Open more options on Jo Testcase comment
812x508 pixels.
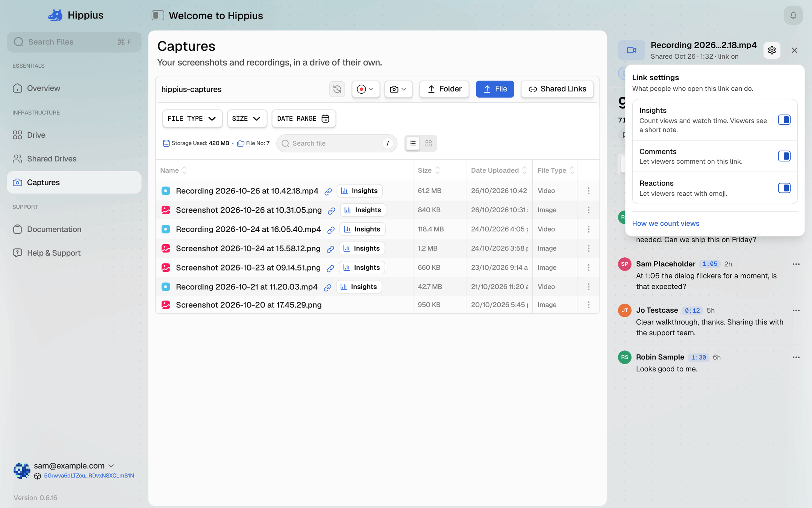pos(796,310)
